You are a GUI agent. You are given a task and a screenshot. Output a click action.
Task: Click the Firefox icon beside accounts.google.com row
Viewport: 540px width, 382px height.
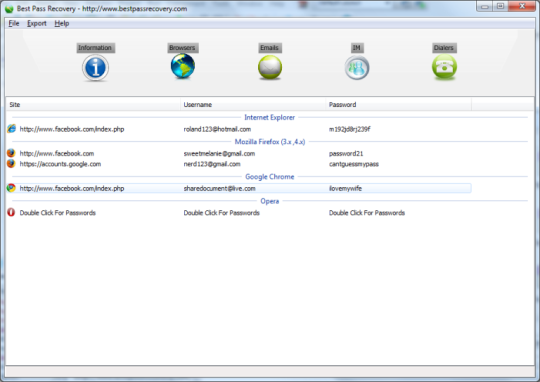tap(11, 164)
